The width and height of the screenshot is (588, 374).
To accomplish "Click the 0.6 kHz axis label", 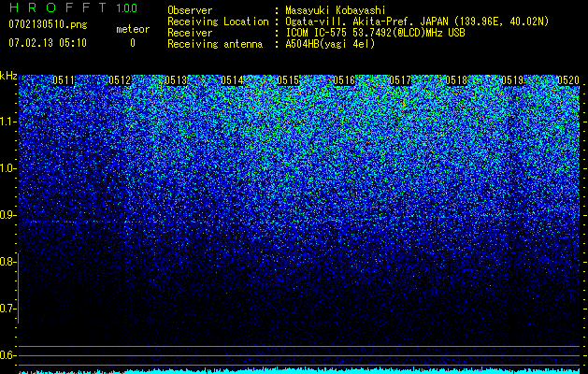I will tap(7, 355).
